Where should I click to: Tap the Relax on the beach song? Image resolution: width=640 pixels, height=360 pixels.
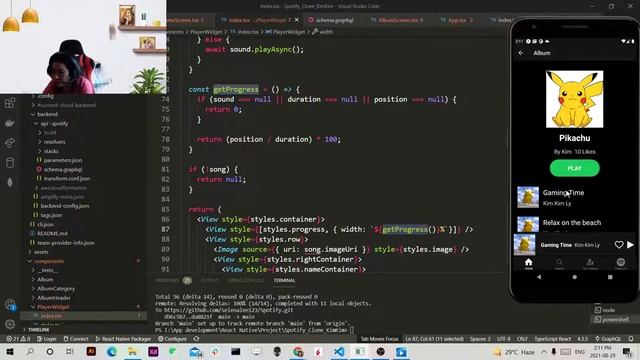(574, 224)
